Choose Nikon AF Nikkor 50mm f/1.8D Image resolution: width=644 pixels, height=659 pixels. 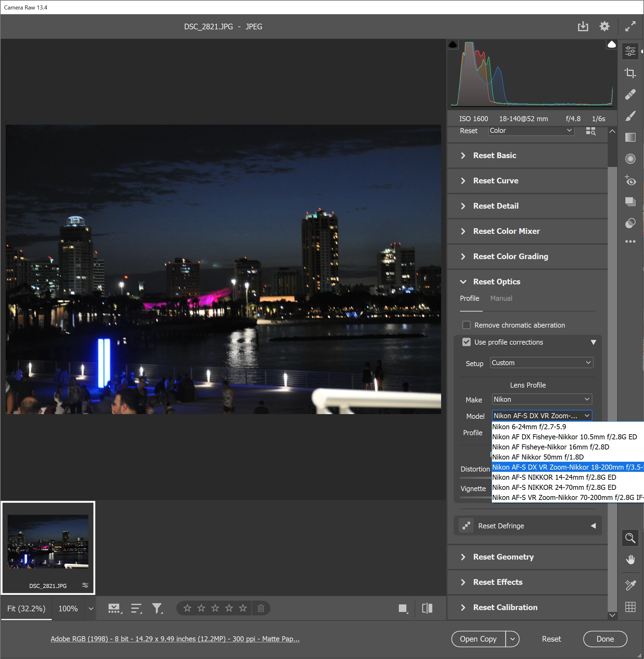tap(538, 457)
